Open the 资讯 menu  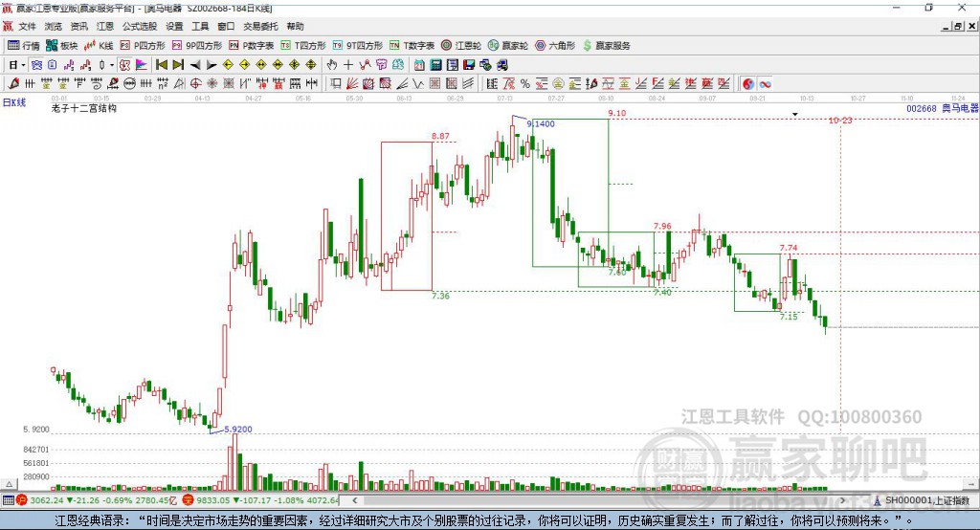point(78,26)
